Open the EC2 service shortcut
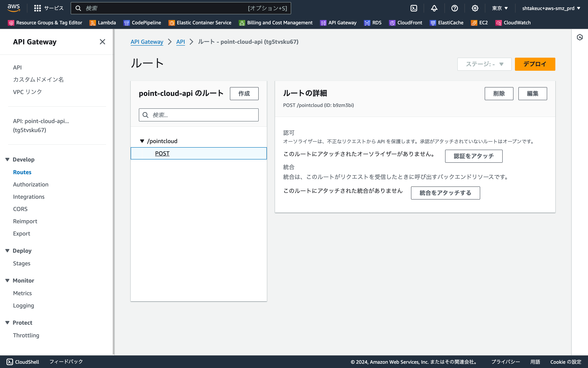The width and height of the screenshot is (588, 368). pos(479,23)
